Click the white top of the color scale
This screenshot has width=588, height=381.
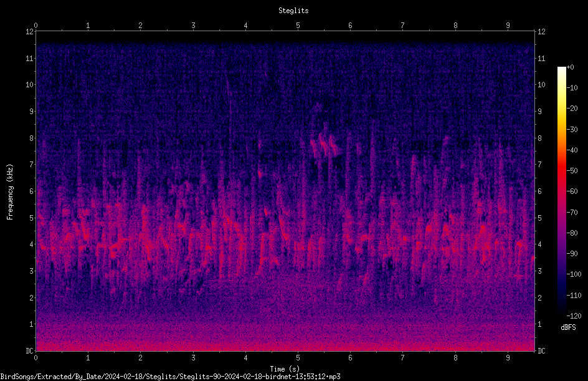pyautogui.click(x=561, y=70)
